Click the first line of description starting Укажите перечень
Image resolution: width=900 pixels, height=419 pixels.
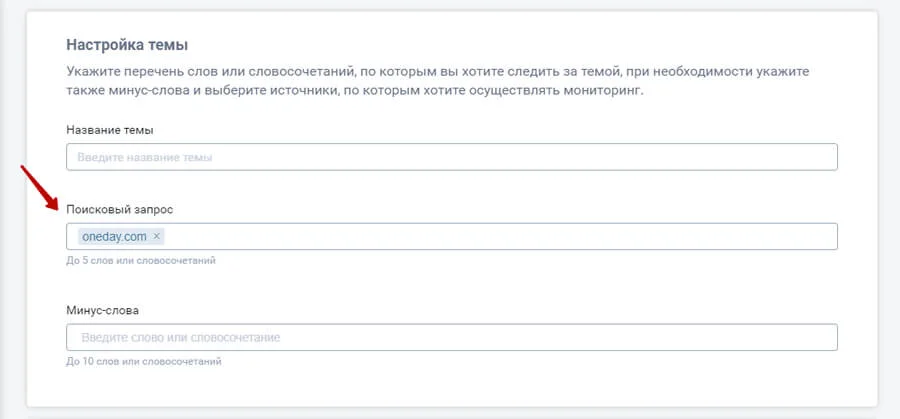[437, 73]
